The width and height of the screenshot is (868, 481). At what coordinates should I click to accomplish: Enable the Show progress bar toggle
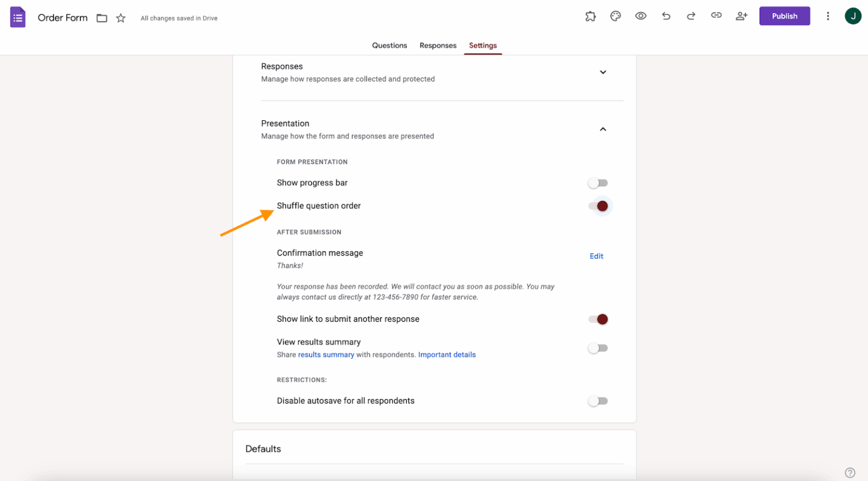tap(598, 182)
